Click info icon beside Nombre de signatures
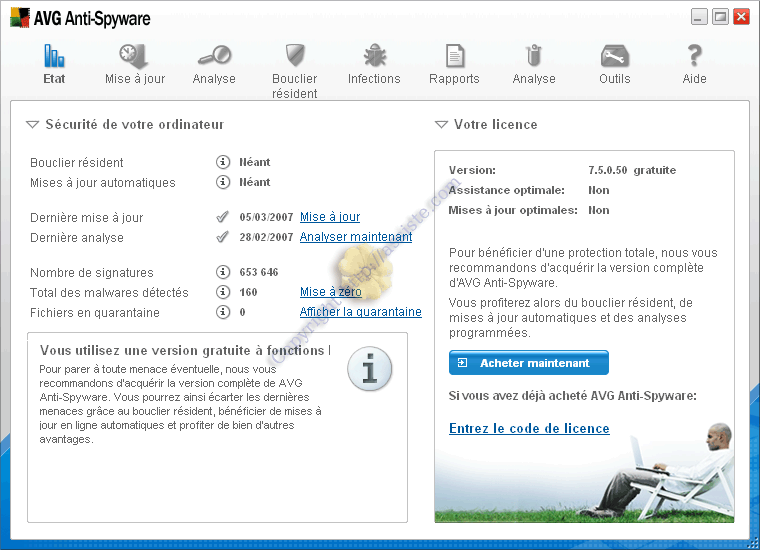The image size is (760, 550). click(222, 272)
